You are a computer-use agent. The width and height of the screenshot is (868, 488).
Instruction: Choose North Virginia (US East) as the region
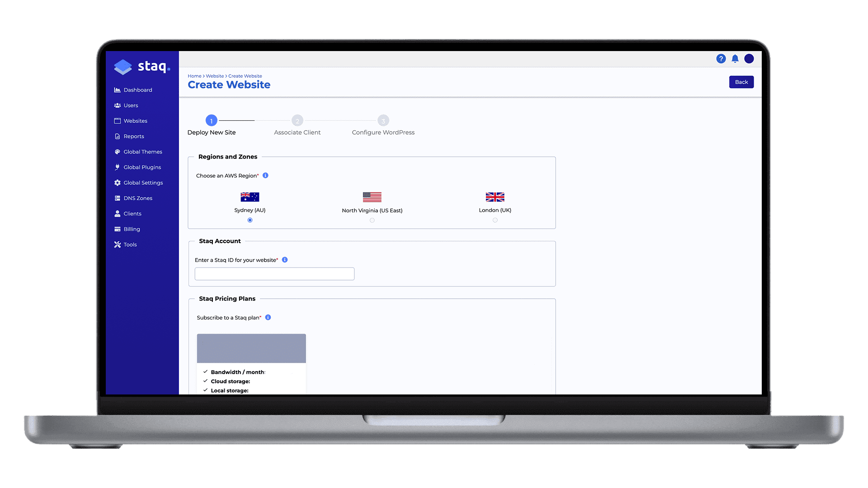click(x=372, y=220)
